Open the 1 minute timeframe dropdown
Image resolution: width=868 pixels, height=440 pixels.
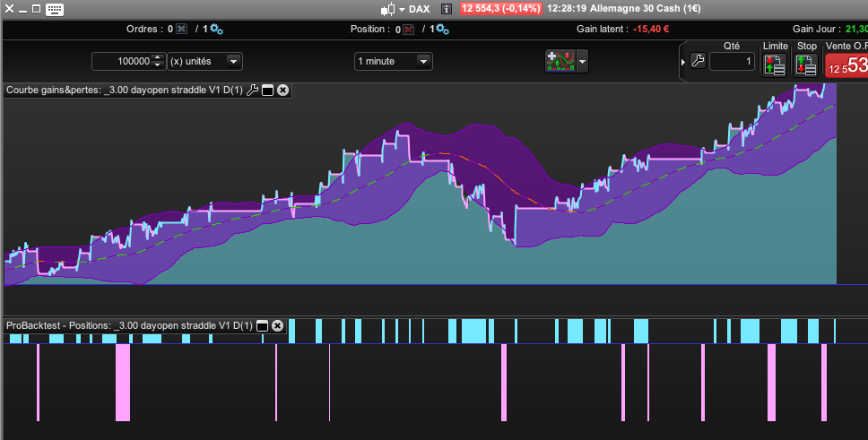point(424,61)
